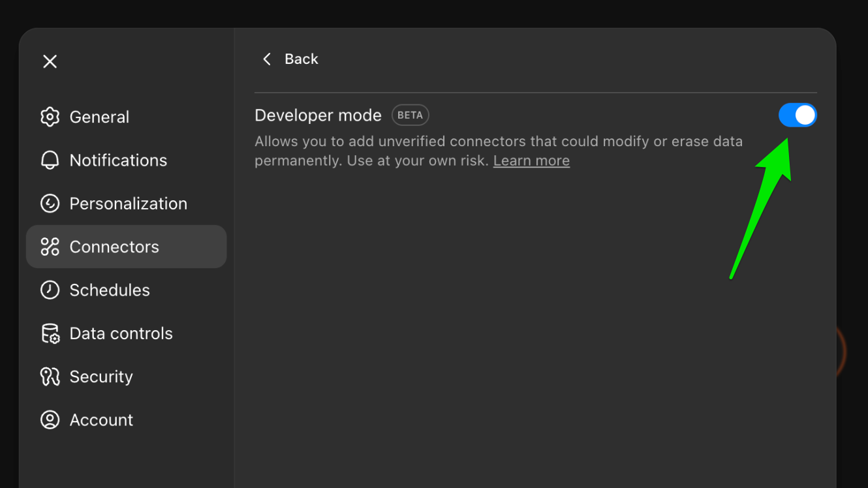The height and width of the screenshot is (488, 868).
Task: Click the Back chevron arrow
Action: (267, 59)
